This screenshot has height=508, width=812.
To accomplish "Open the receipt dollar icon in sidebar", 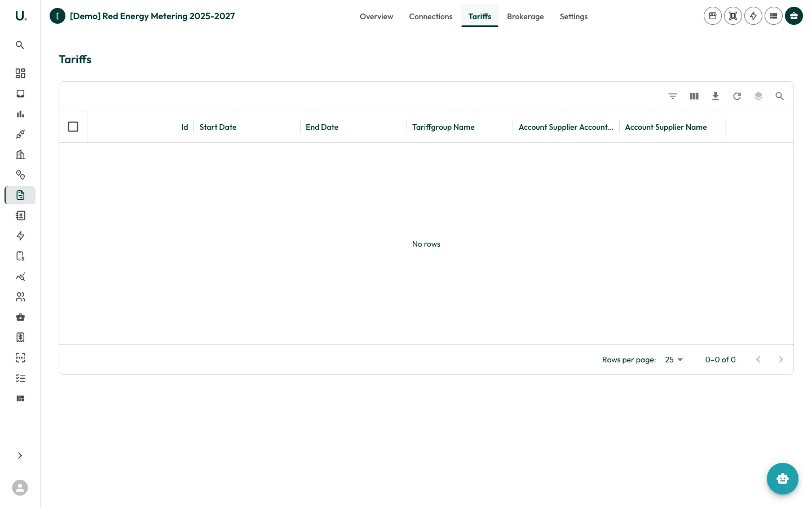I will (x=20, y=338).
